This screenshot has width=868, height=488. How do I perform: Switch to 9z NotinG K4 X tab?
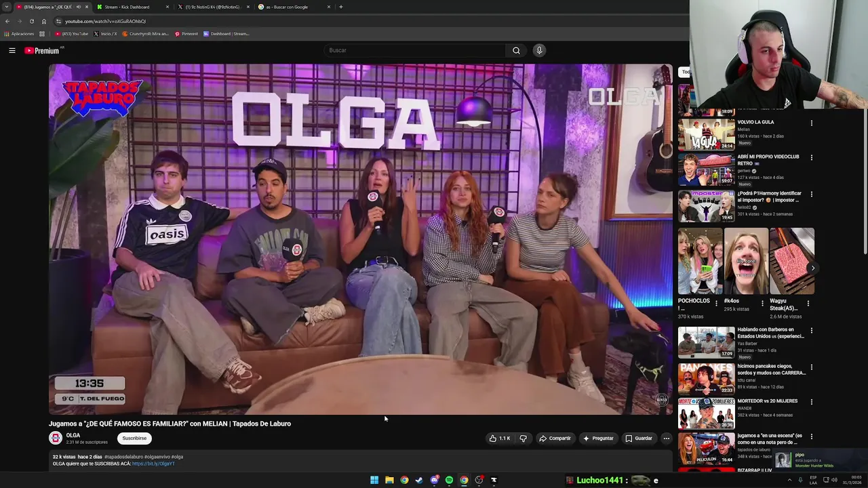[x=212, y=7]
